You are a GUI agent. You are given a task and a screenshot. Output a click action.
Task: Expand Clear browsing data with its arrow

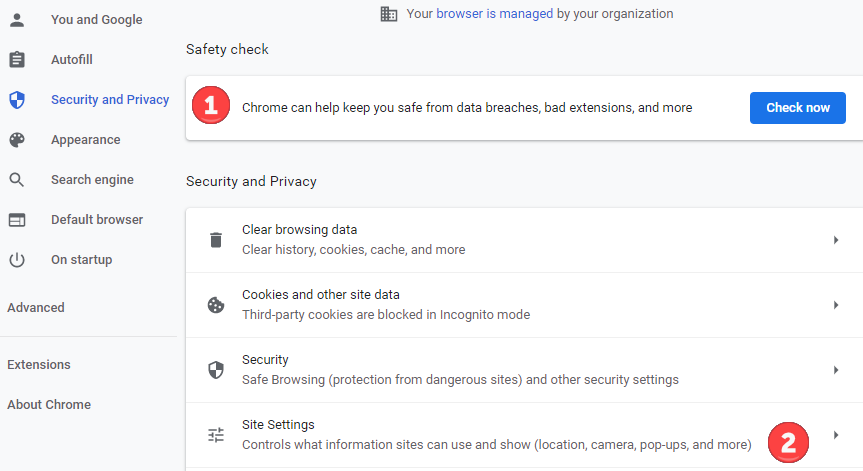835,240
